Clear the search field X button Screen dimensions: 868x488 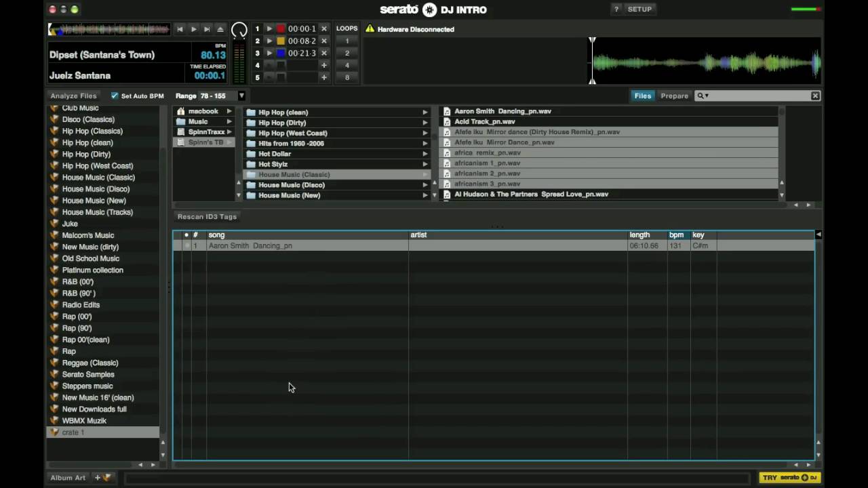pos(815,96)
